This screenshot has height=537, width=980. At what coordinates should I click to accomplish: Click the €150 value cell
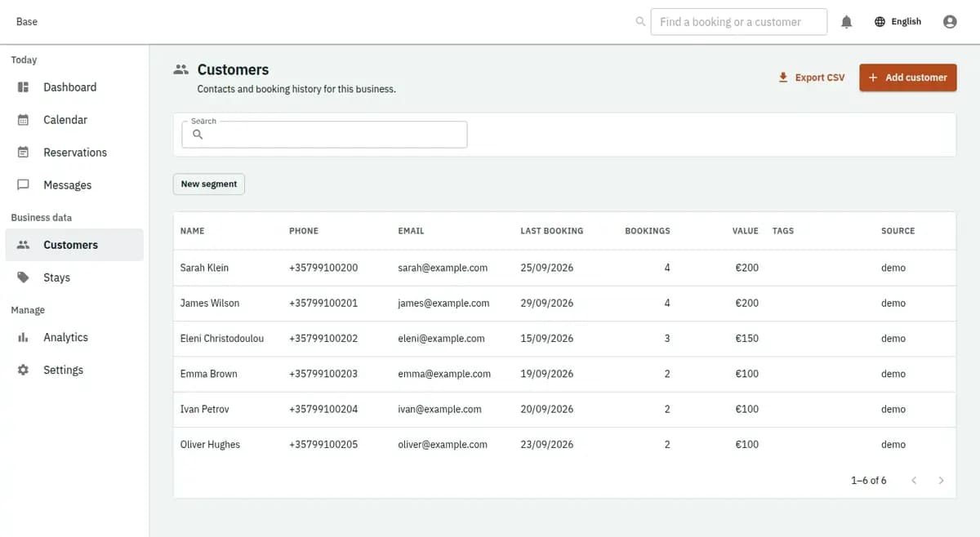747,339
